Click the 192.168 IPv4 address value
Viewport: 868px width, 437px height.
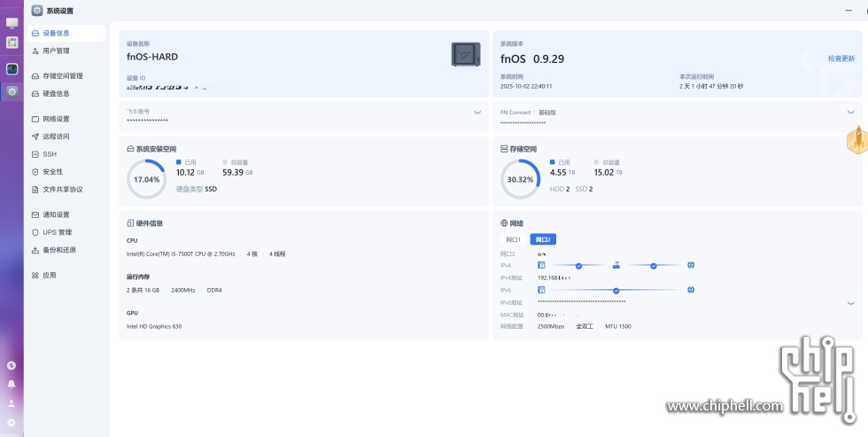pos(554,278)
